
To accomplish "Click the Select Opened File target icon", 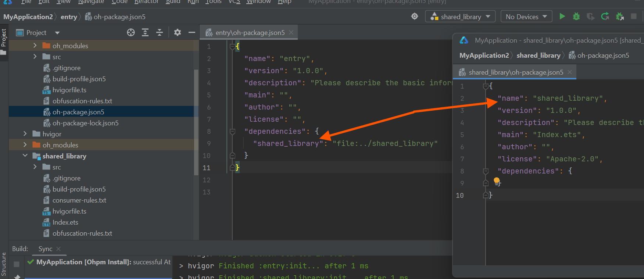I will [x=131, y=33].
